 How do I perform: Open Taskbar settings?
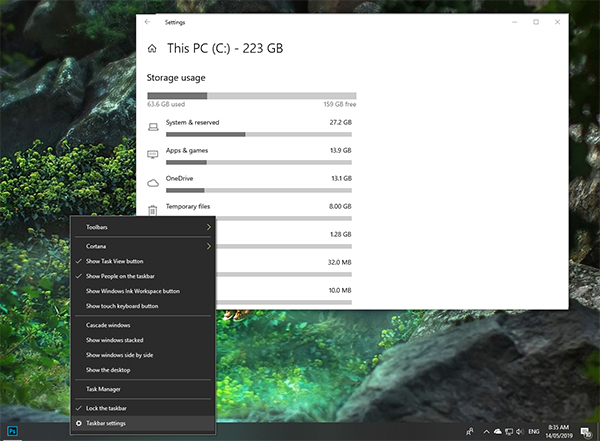click(x=143, y=423)
